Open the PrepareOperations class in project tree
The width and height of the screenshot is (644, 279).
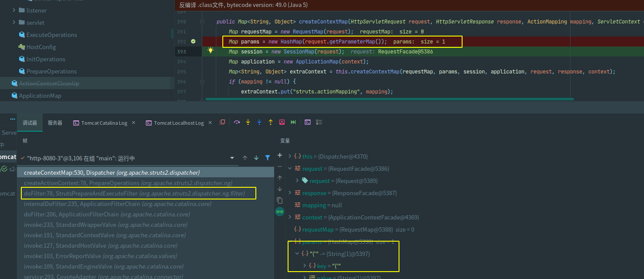coord(51,71)
